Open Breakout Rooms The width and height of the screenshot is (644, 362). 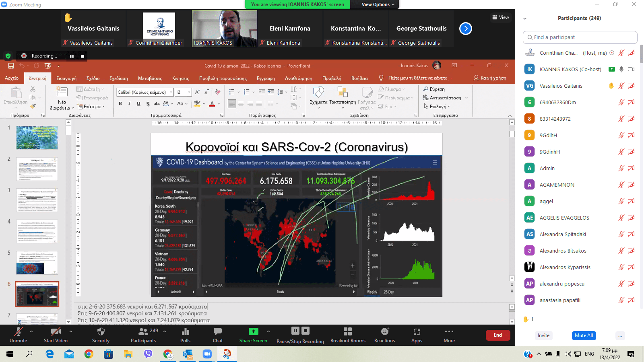[348, 332]
